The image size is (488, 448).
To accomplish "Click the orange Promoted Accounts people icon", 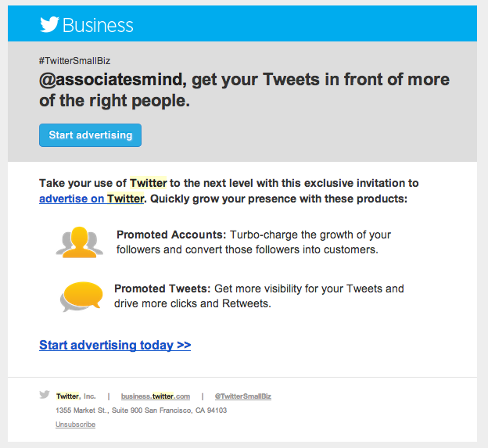I will point(79,242).
